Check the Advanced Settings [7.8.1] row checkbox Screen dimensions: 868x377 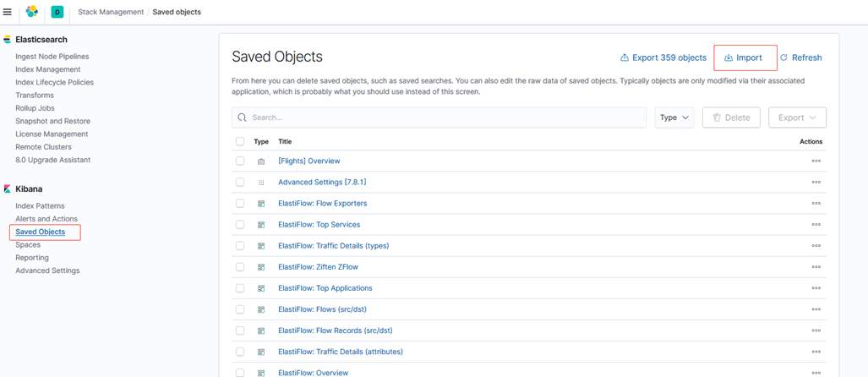[240, 182]
